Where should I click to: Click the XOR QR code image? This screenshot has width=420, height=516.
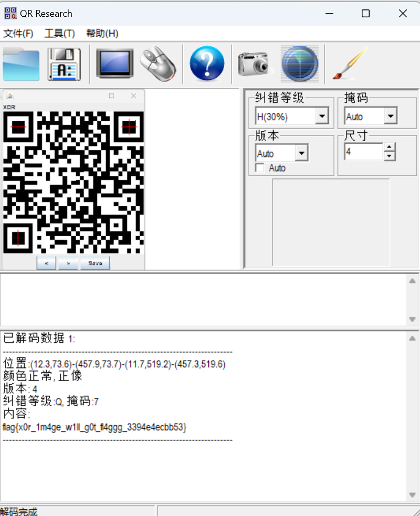[x=73, y=182]
